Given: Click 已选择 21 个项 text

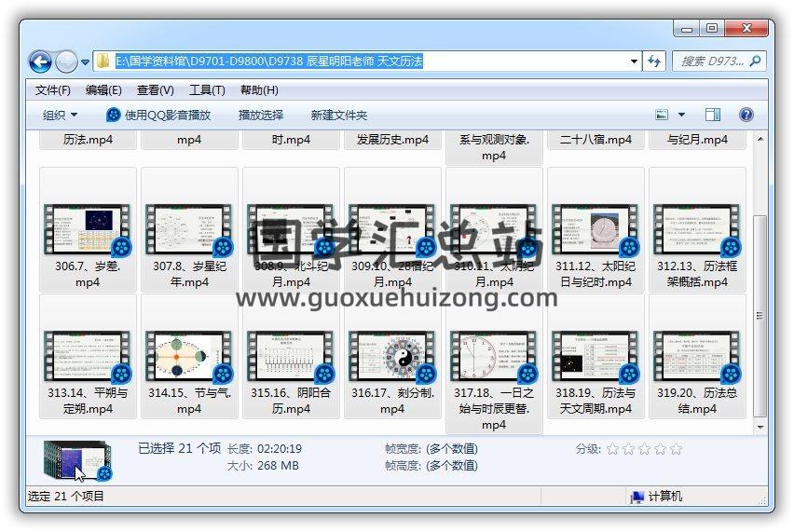Looking at the screenshot, I should (x=179, y=448).
